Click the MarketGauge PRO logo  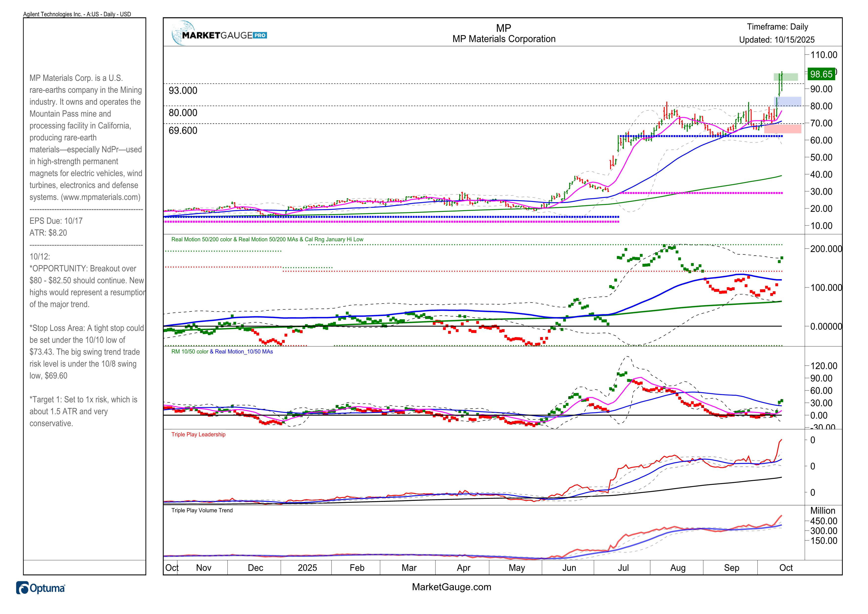coord(220,34)
